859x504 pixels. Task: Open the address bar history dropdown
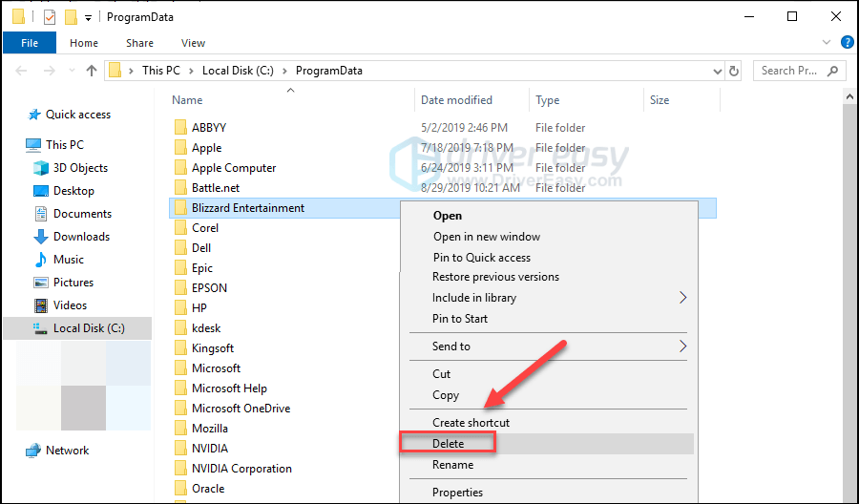pyautogui.click(x=717, y=72)
